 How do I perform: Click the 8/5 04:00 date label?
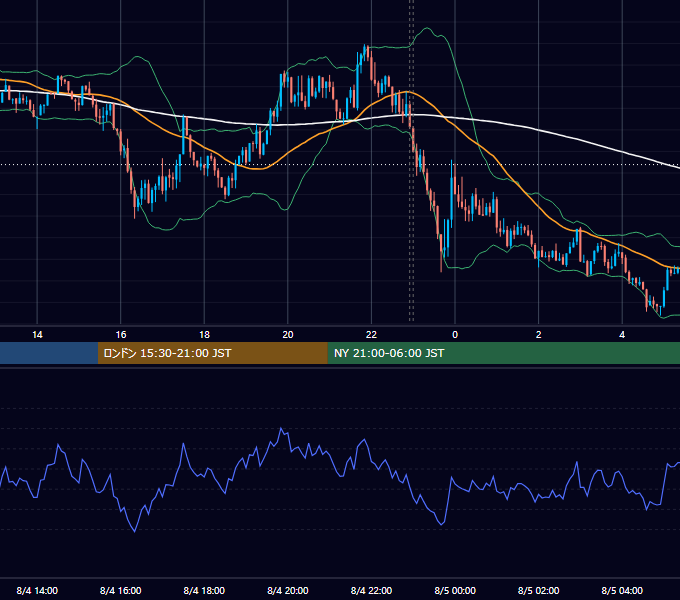click(622, 590)
